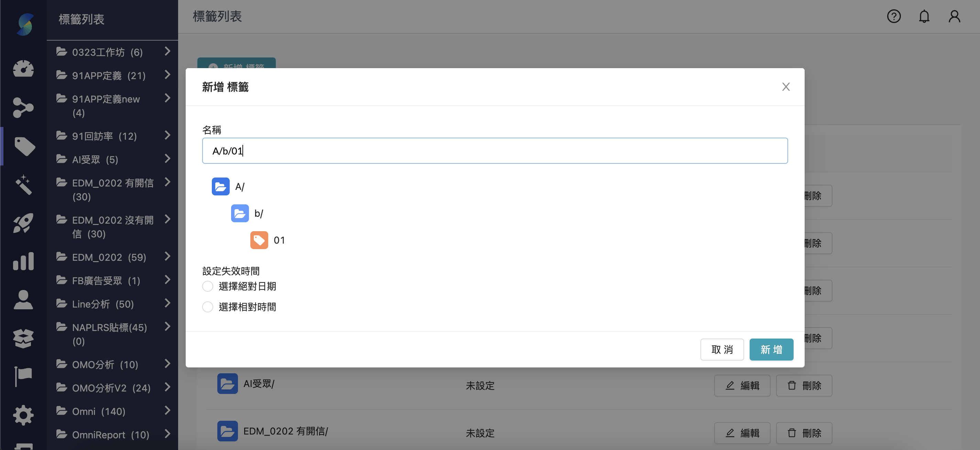Expand the Omni folder chevron

point(168,411)
